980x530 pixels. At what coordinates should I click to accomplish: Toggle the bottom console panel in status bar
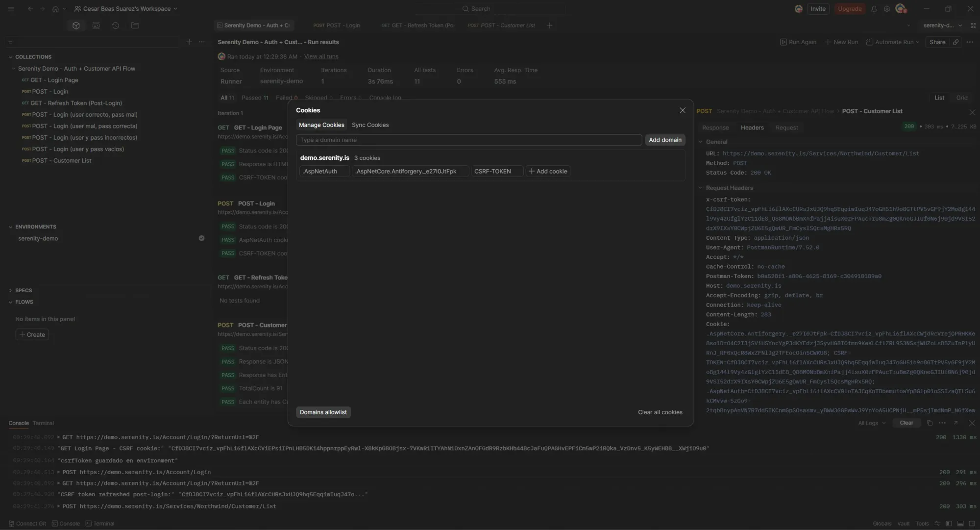(960, 524)
